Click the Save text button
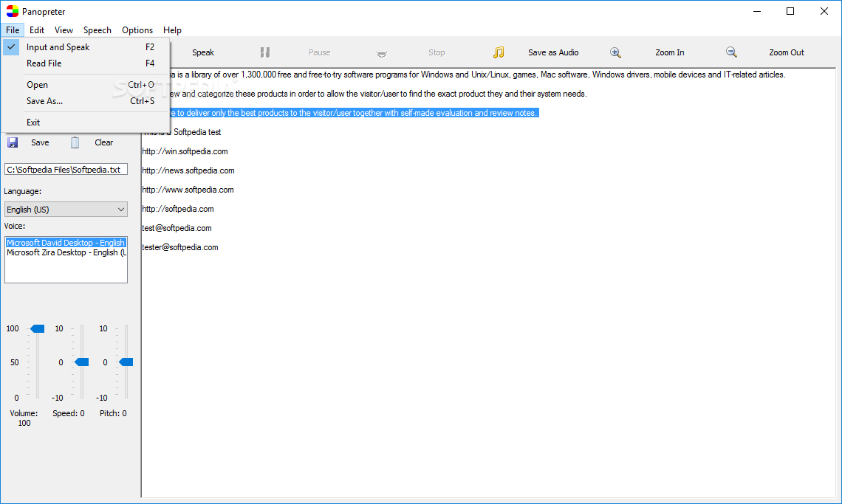 click(40, 142)
